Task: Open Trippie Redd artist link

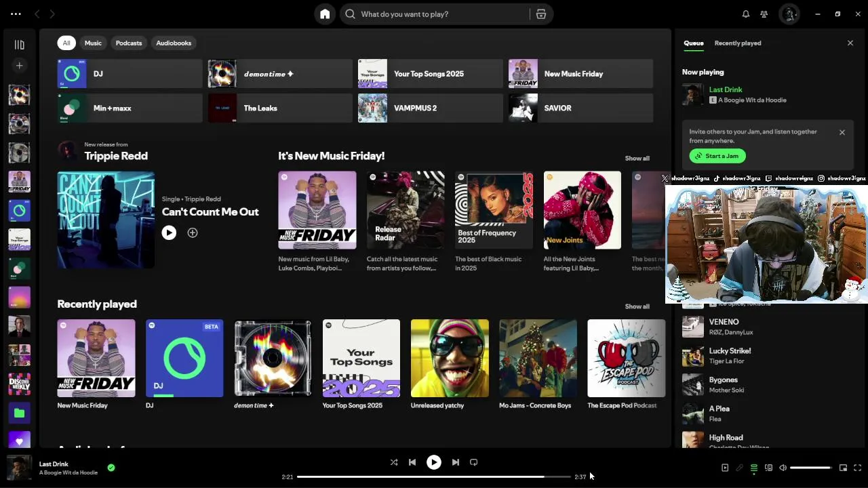Action: tap(116, 156)
